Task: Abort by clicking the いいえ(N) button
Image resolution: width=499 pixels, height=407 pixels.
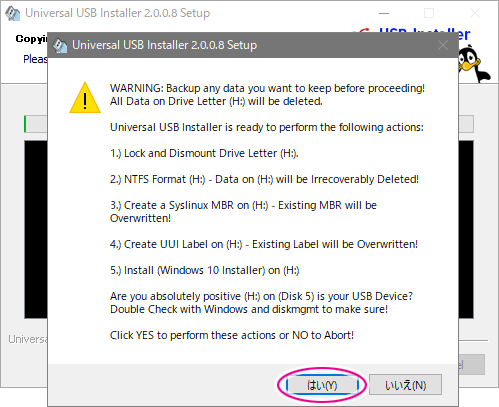Action: (x=405, y=385)
